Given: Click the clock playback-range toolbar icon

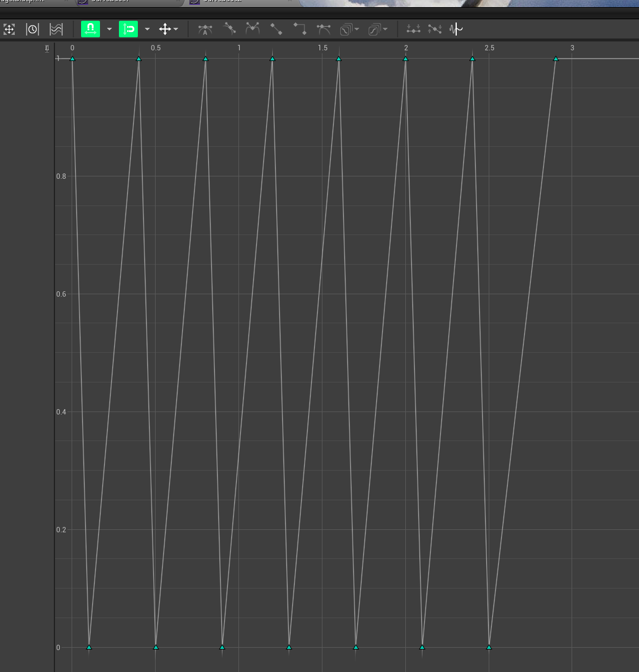Looking at the screenshot, I should coord(32,29).
